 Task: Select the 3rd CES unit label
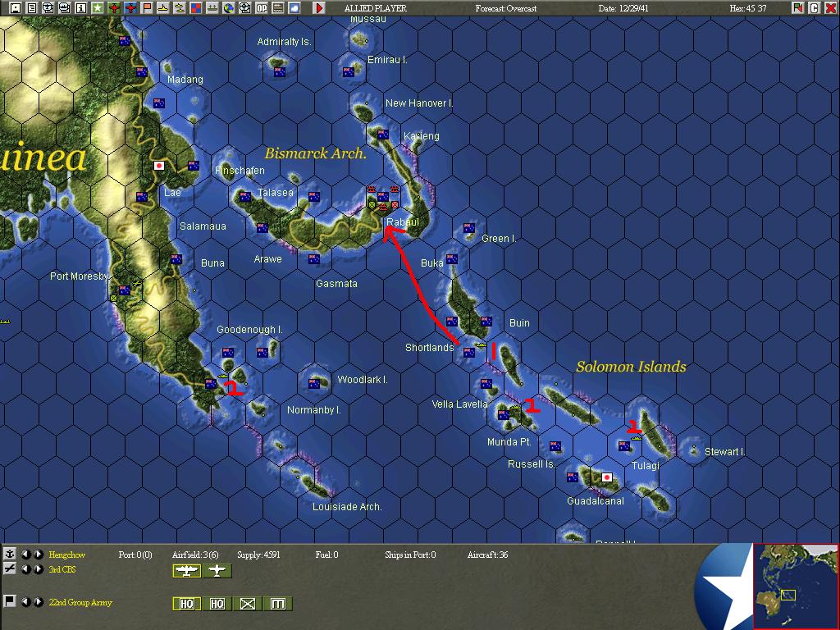62,569
